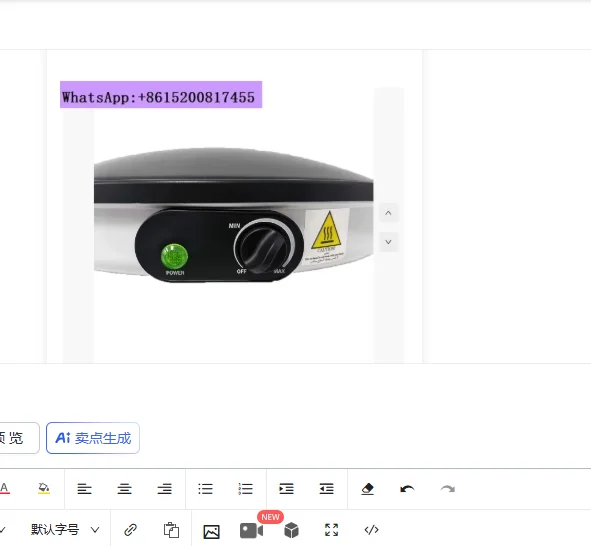Viewport: 591px width, 546px height.
Task: Click the 3D cube icon
Action: click(291, 530)
